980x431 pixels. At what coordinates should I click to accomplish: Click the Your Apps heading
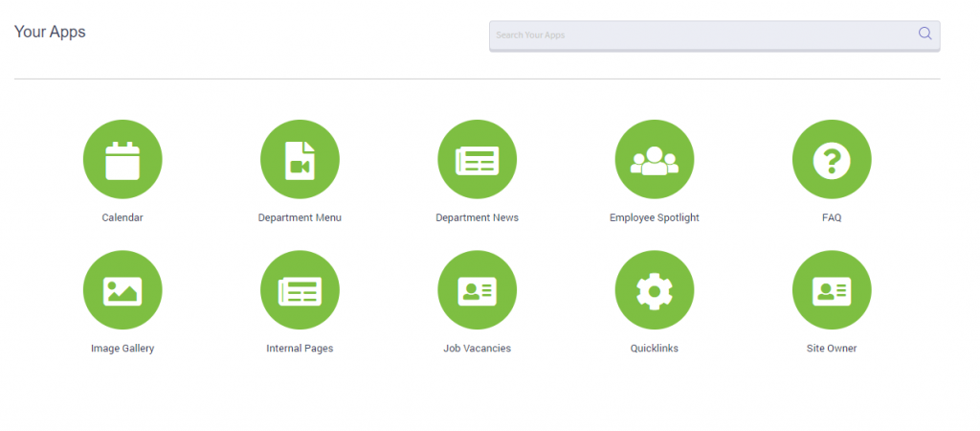point(50,33)
